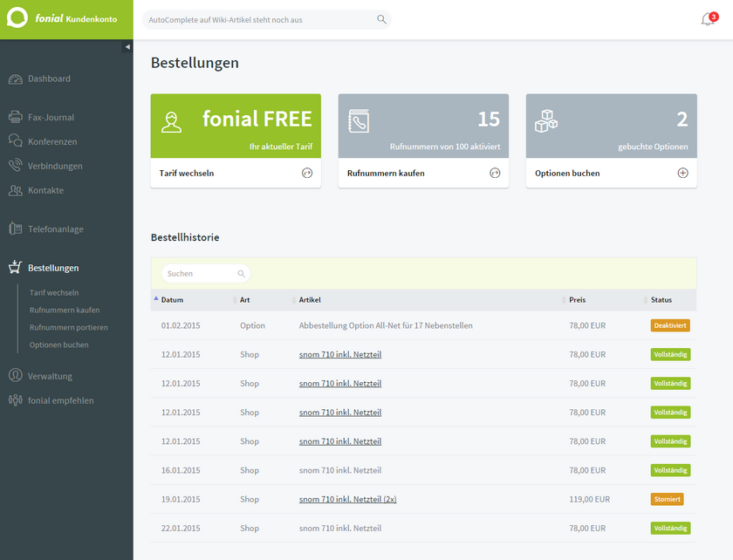Collapse the sidebar using the arrow handle

coord(127,47)
